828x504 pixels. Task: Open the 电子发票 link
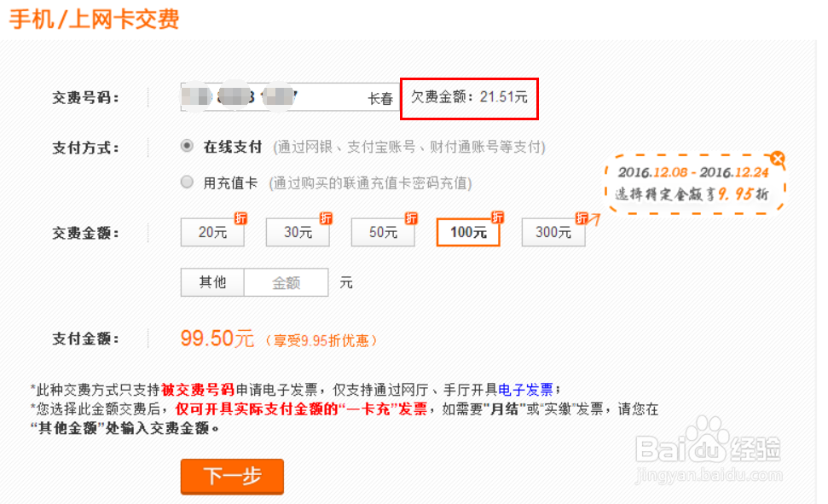pos(525,390)
